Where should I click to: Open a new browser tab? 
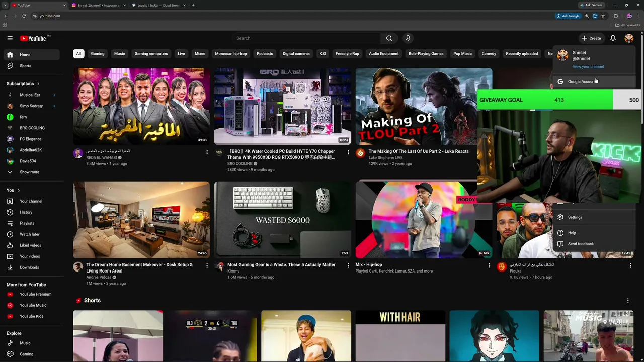193,5
